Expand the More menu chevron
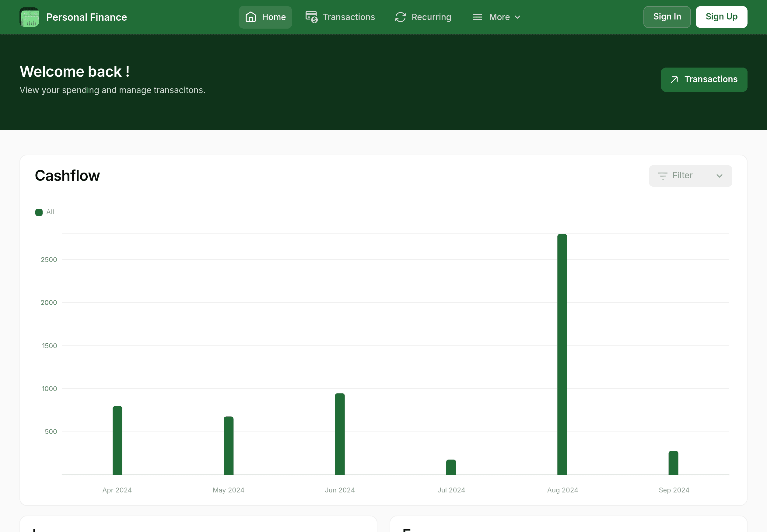Screen dimensions: 767x532 click(x=517, y=17)
